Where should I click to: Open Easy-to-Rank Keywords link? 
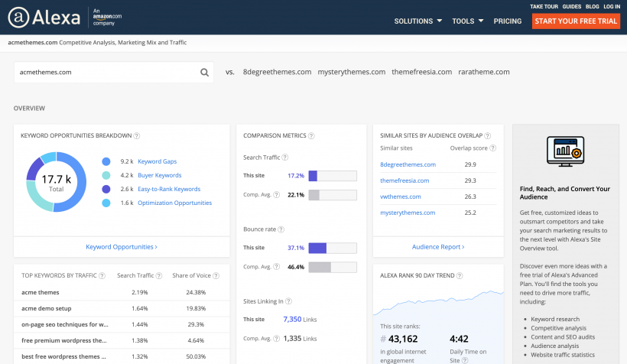point(169,189)
